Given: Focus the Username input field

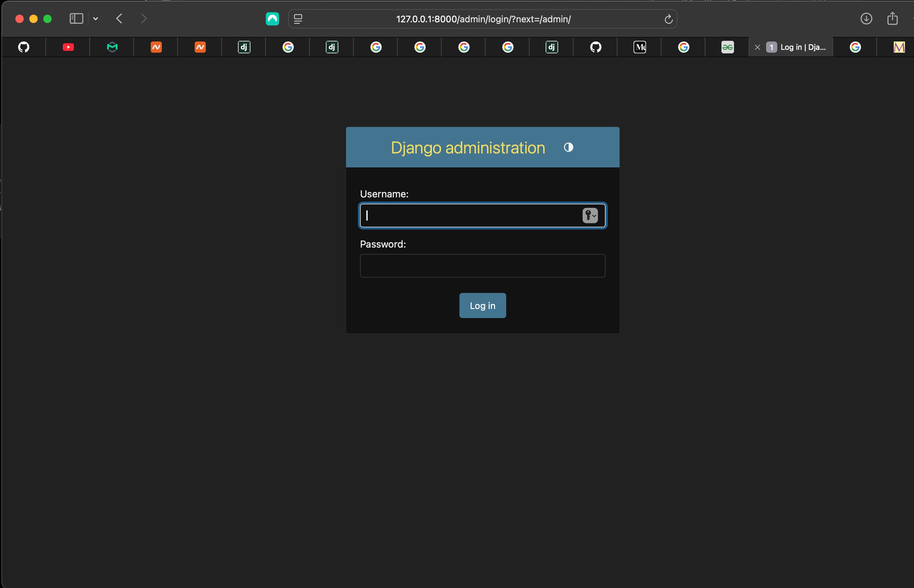Looking at the screenshot, I should click(x=482, y=215).
